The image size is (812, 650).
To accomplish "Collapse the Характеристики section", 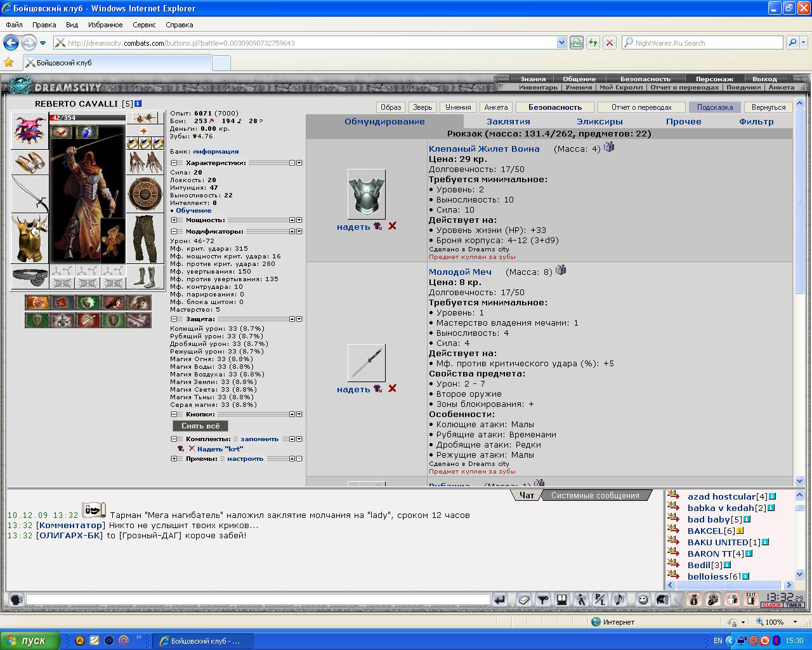I will click(174, 163).
